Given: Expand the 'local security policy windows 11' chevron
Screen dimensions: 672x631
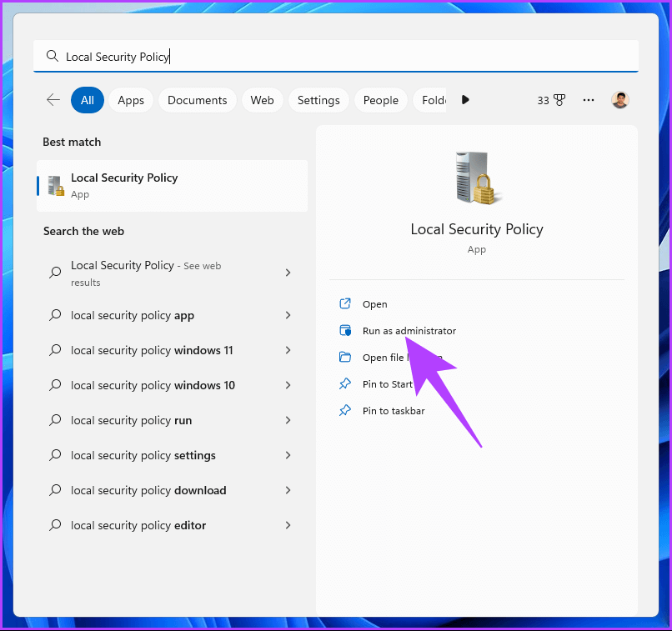Looking at the screenshot, I should pos(288,350).
